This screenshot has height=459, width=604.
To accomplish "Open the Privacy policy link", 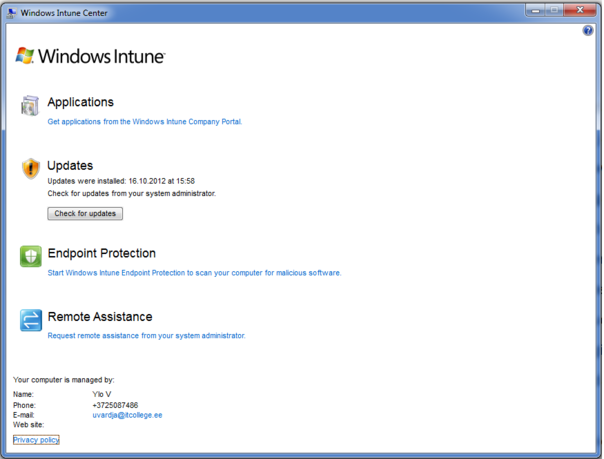I will click(x=36, y=440).
